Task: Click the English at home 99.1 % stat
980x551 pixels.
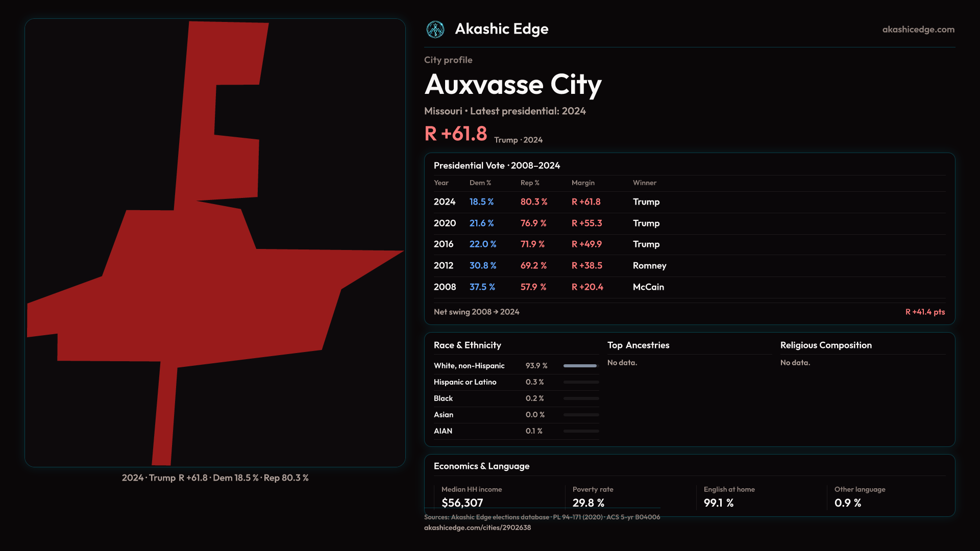Action: click(x=718, y=503)
